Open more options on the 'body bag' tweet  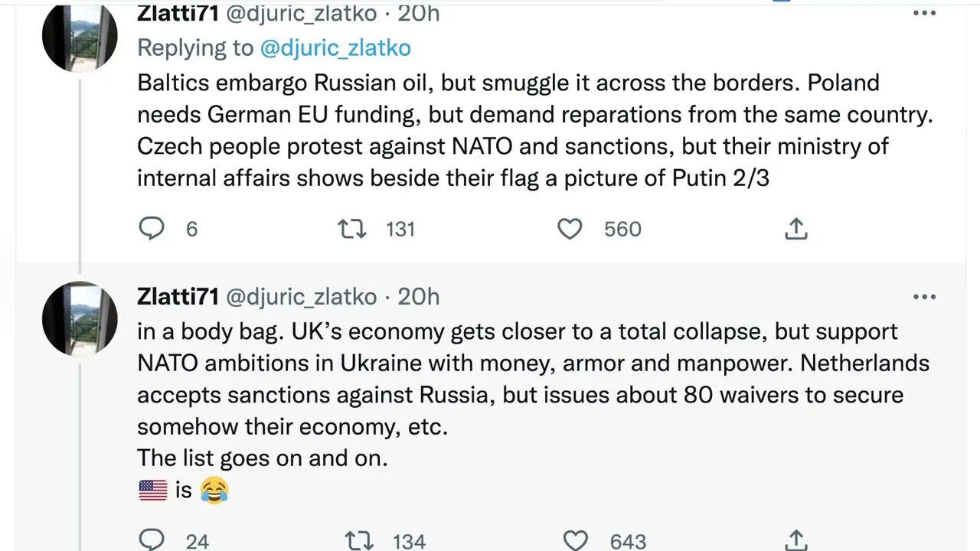click(x=925, y=297)
